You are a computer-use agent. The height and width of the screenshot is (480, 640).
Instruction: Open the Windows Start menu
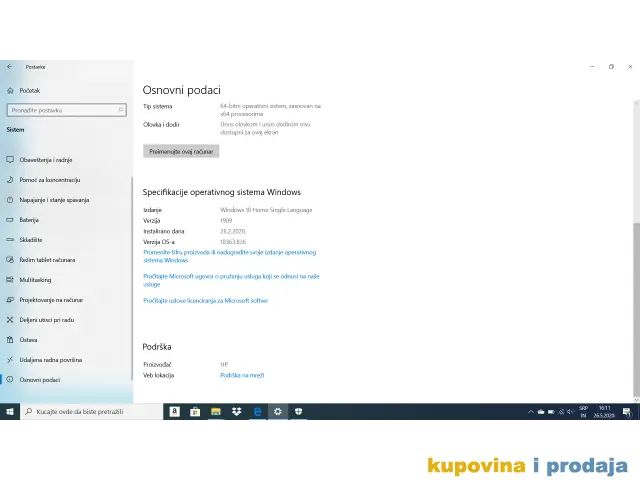[x=10, y=411]
